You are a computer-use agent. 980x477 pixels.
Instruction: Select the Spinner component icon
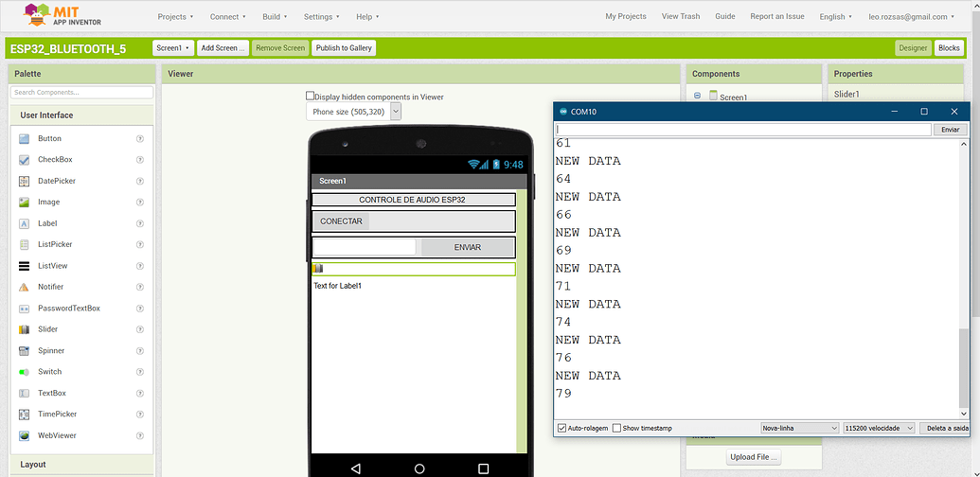point(25,351)
